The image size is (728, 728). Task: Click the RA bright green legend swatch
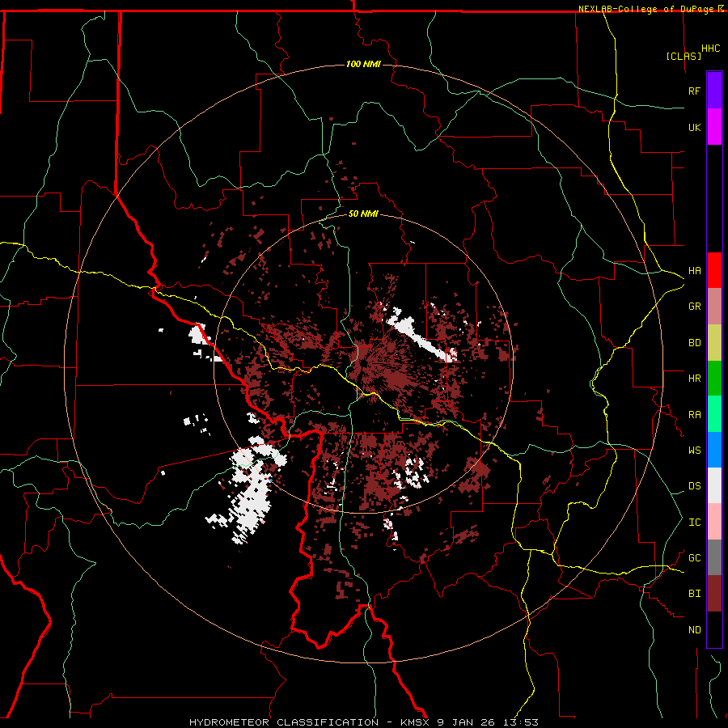[714, 414]
